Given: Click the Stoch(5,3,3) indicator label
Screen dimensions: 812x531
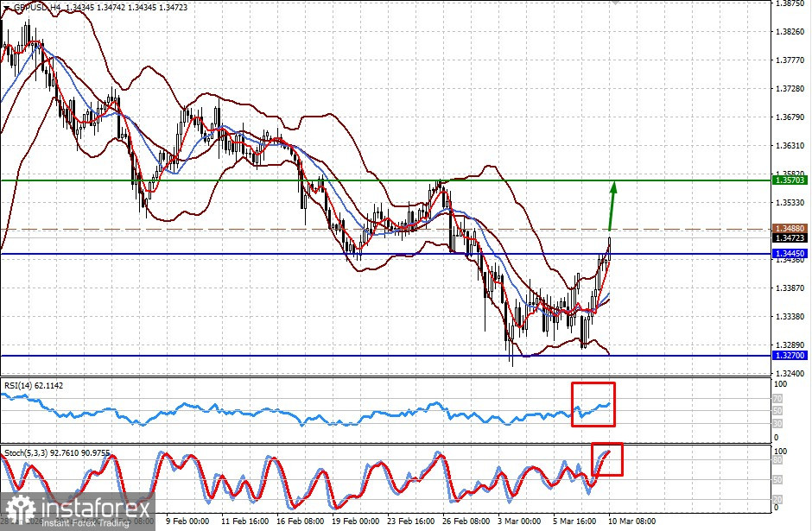Looking at the screenshot, I should (57, 452).
